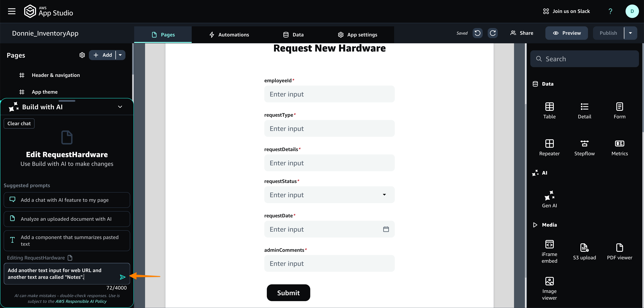Screen dimensions: 644x308
Task: Switch to the Automations tab
Action: tap(229, 35)
